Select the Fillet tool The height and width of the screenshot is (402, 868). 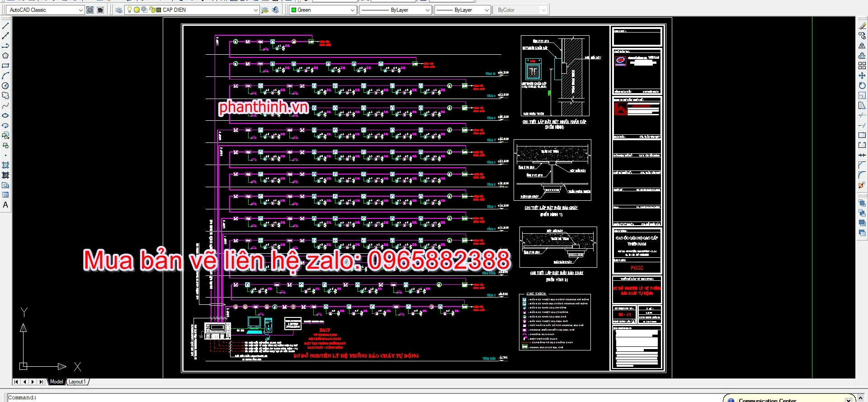coord(862,175)
